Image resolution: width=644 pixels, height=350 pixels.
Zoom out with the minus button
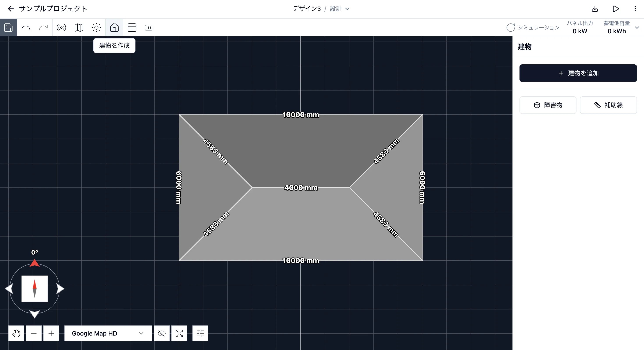click(x=34, y=333)
